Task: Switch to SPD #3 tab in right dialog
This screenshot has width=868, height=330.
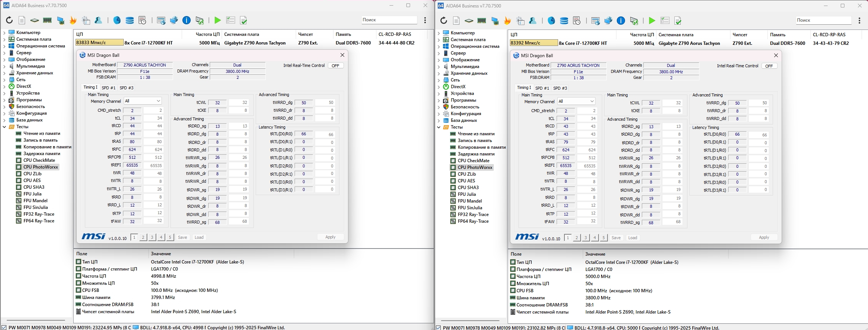Action: pyautogui.click(x=560, y=88)
